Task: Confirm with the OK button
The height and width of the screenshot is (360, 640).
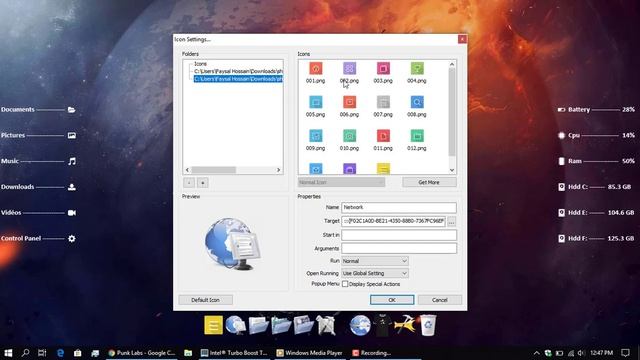Action: pos(392,300)
